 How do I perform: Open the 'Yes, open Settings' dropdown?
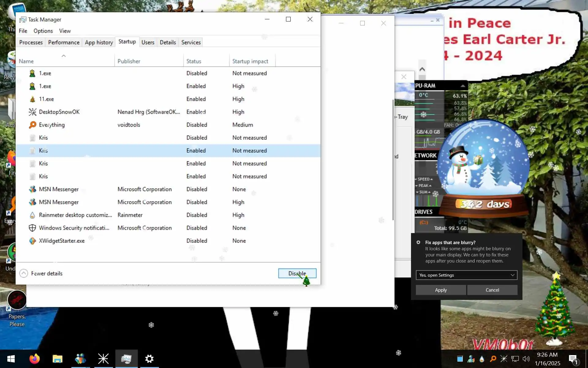point(466,275)
